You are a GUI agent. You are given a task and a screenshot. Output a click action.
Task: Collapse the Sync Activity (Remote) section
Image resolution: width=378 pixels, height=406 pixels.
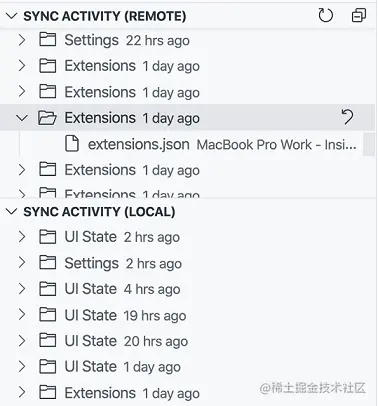coord(12,16)
